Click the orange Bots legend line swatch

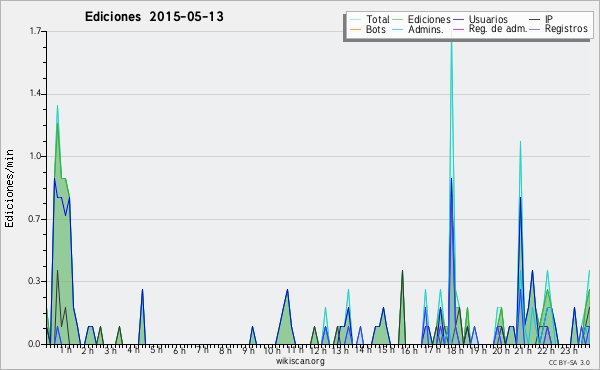click(x=355, y=29)
